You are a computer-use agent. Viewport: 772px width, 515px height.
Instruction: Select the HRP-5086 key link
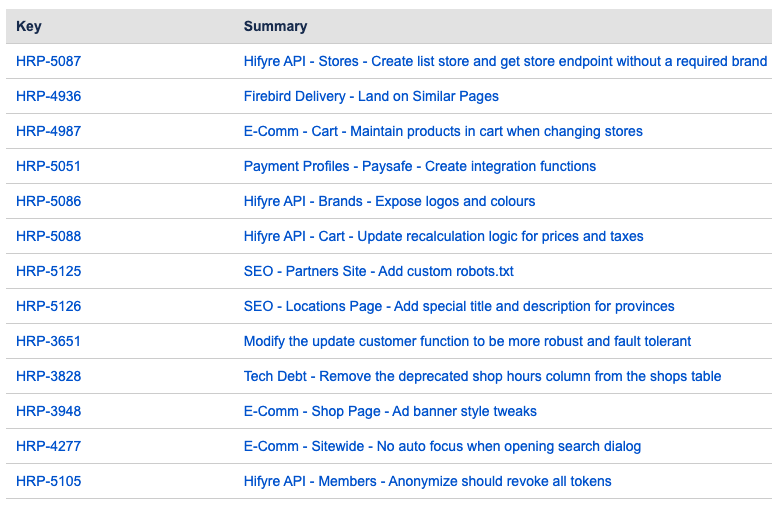coord(49,201)
